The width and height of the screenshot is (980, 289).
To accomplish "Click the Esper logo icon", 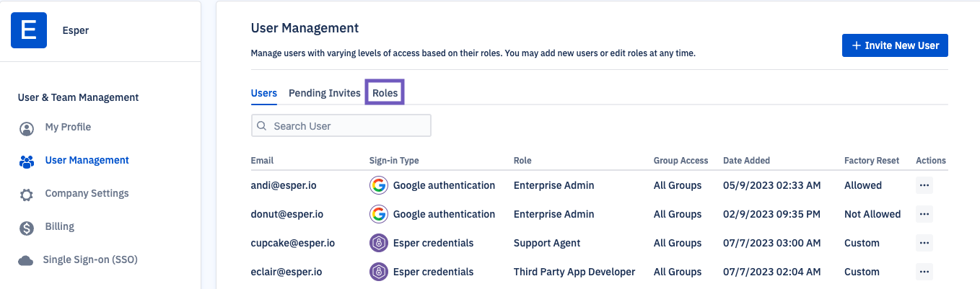I will [29, 30].
